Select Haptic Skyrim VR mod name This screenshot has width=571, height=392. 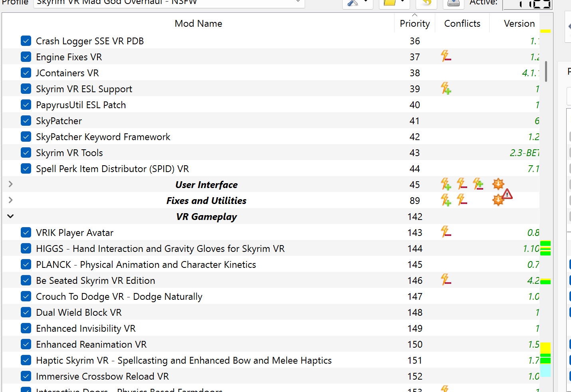pos(184,360)
